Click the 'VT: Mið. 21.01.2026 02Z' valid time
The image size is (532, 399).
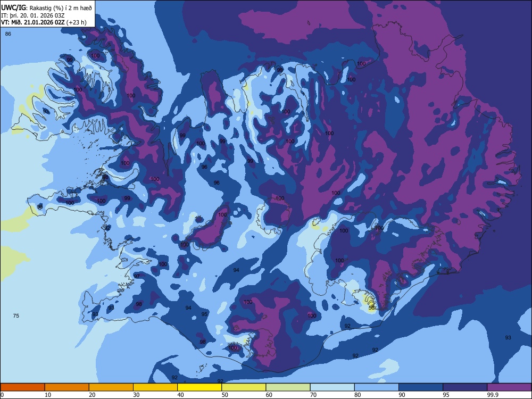(33, 22)
